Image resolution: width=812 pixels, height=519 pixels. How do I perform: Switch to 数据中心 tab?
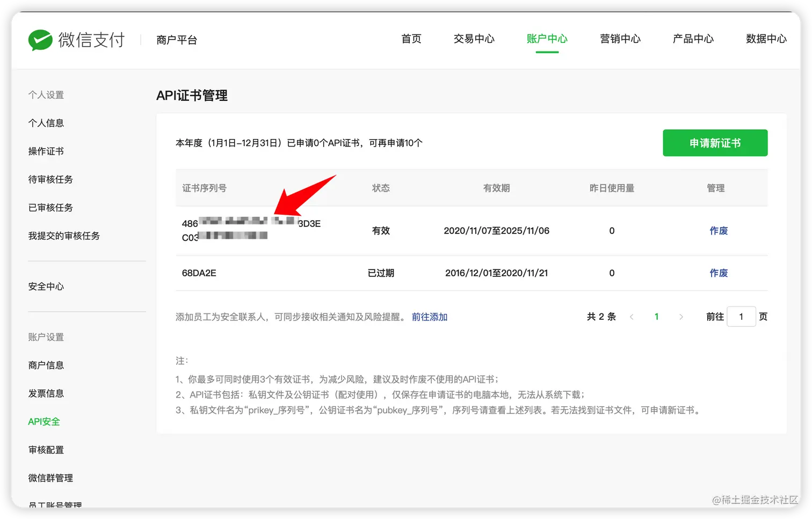click(x=766, y=39)
